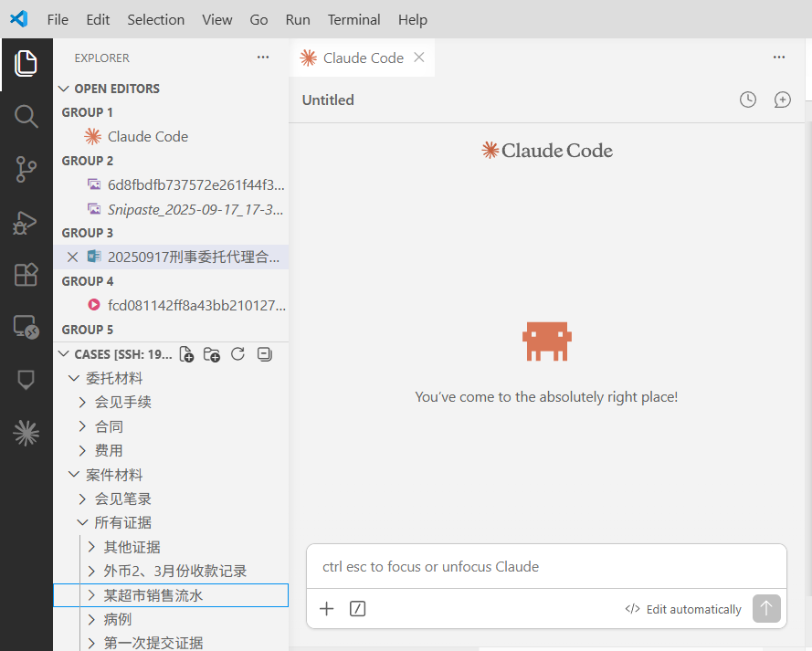Open the Explorer view in activity bar

[x=26, y=64]
